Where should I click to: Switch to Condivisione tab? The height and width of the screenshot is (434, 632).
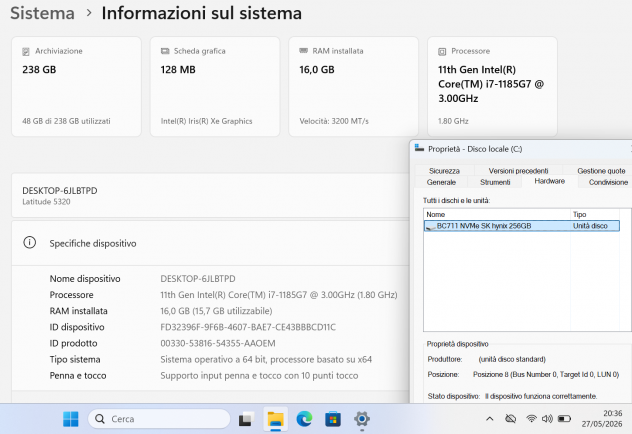(608, 182)
